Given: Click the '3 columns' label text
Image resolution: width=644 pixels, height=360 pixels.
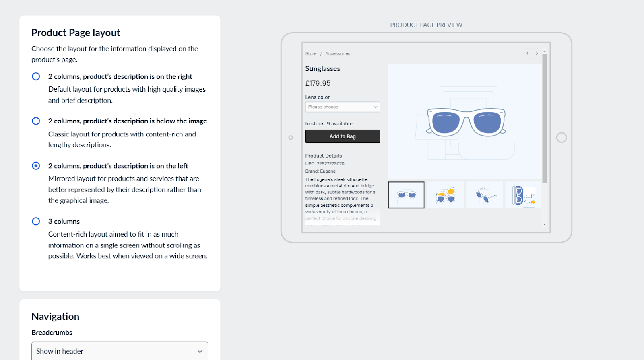Looking at the screenshot, I should click(64, 222).
